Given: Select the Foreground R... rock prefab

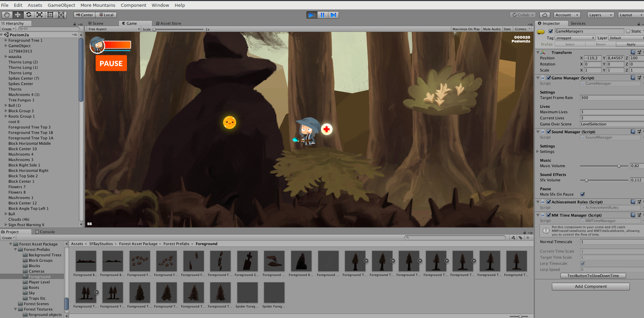Looking at the screenshot, I should (x=301, y=264).
